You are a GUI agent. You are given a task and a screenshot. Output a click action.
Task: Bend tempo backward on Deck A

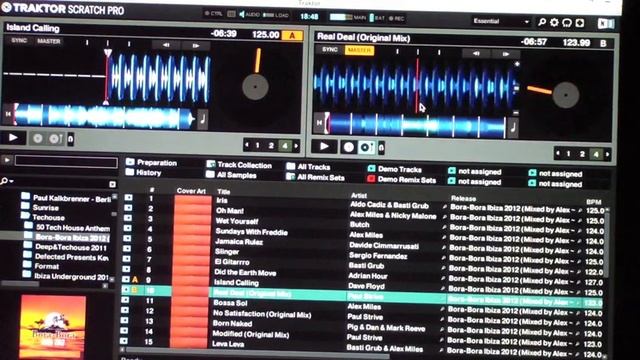point(167,45)
